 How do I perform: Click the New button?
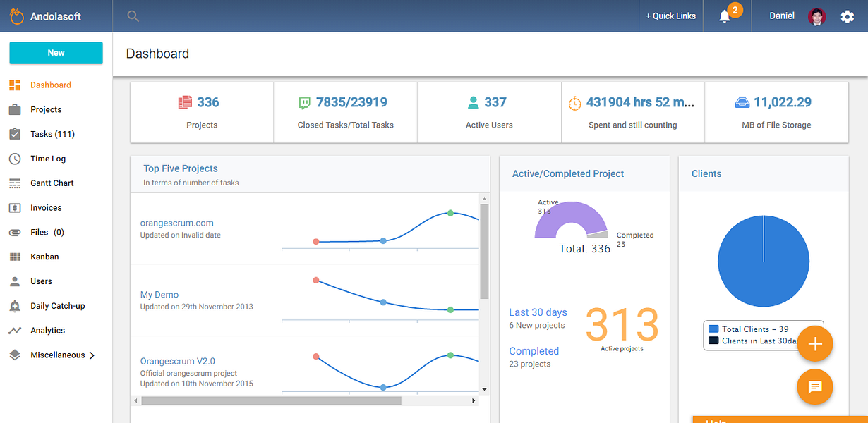56,53
